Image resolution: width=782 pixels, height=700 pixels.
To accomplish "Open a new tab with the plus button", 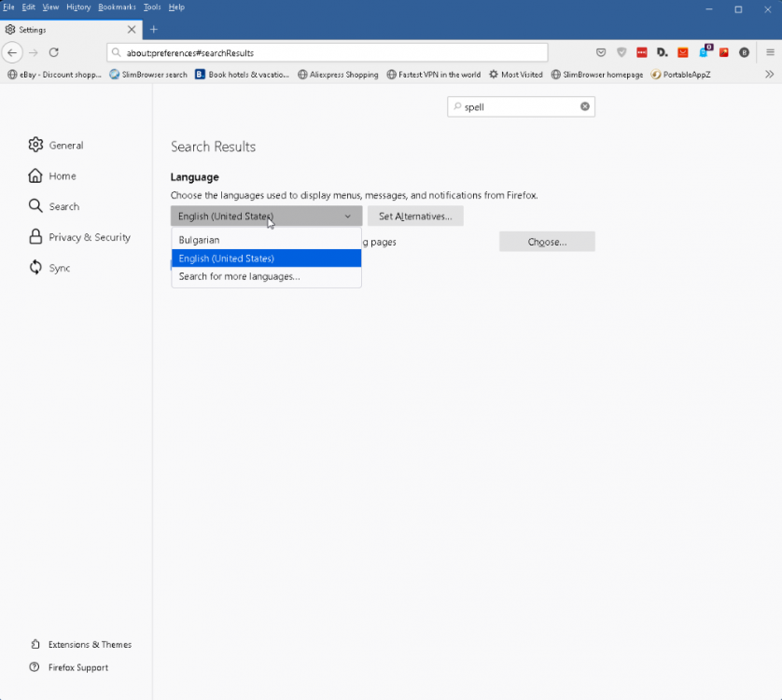I will tap(154, 30).
